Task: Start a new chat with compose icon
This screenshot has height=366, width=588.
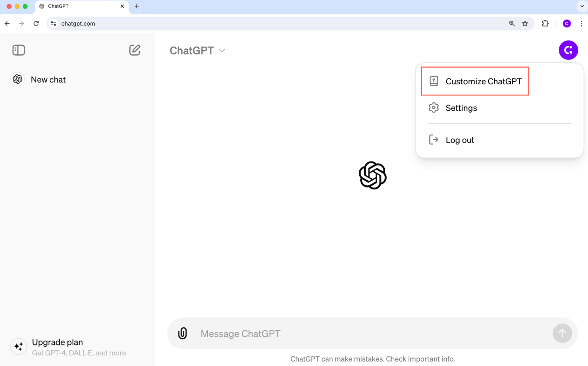Action: pyautogui.click(x=135, y=50)
